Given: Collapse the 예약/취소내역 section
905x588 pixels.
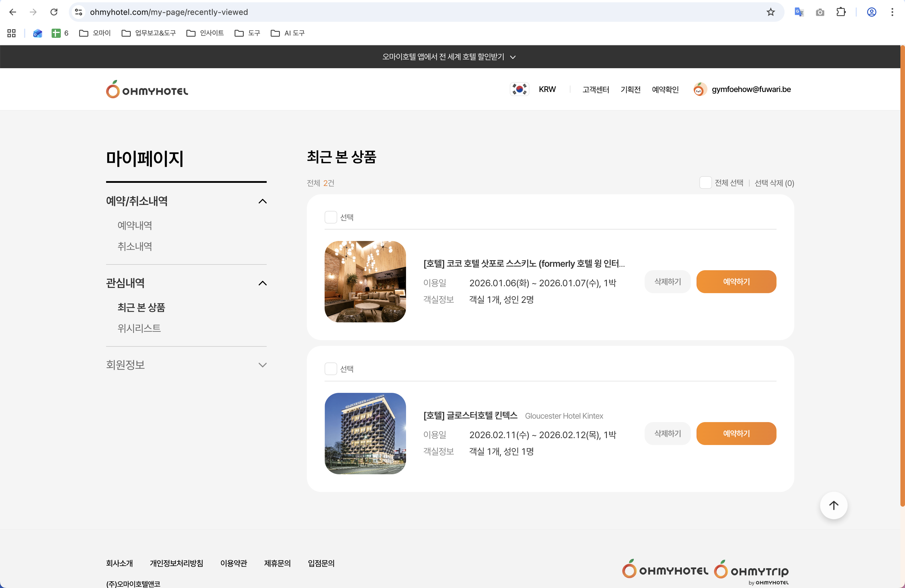Looking at the screenshot, I should [x=262, y=201].
